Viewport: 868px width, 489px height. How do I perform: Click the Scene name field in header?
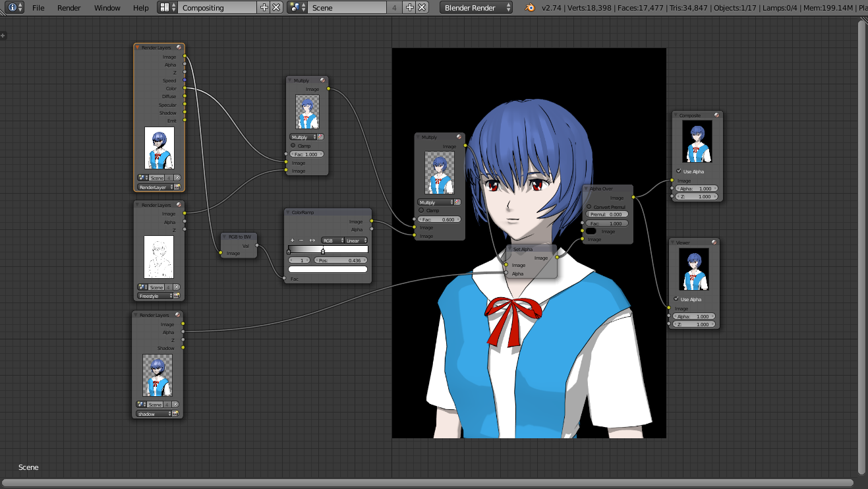[x=347, y=8]
